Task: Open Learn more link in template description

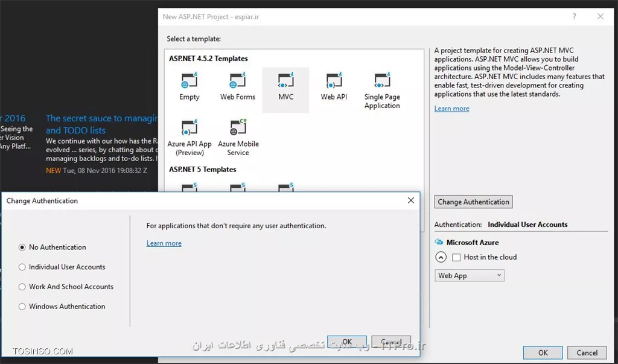Action: click(x=451, y=109)
